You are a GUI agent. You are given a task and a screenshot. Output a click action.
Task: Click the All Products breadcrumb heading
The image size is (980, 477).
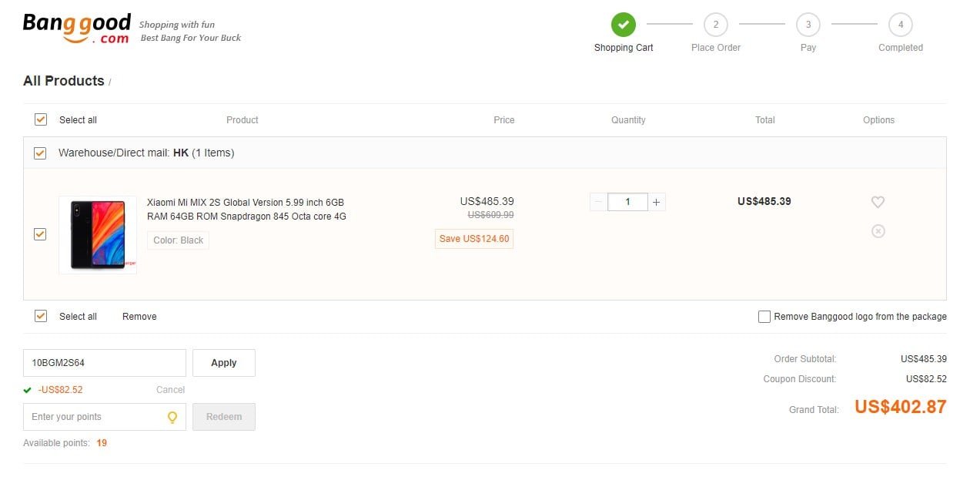click(64, 81)
